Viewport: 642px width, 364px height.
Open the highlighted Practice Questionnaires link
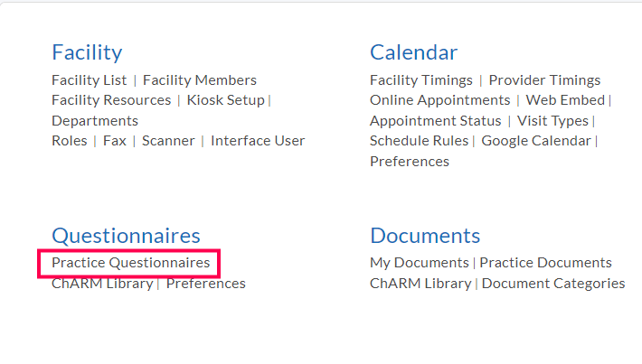point(130,263)
